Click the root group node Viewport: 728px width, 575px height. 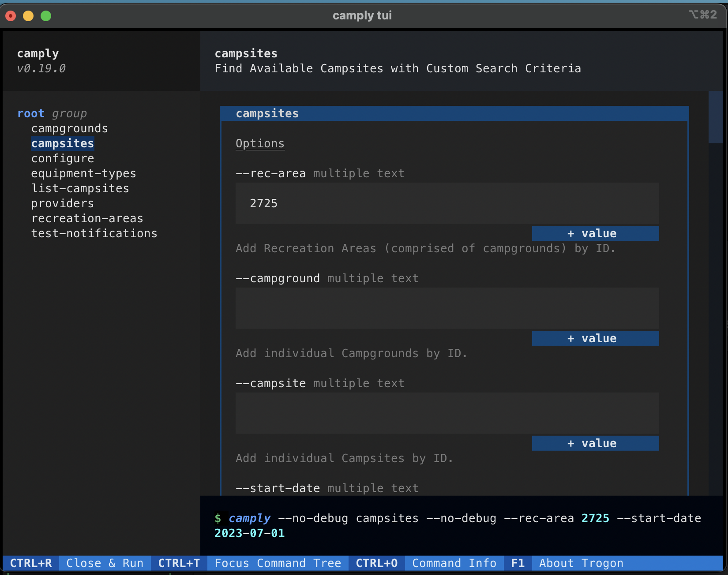(x=52, y=113)
